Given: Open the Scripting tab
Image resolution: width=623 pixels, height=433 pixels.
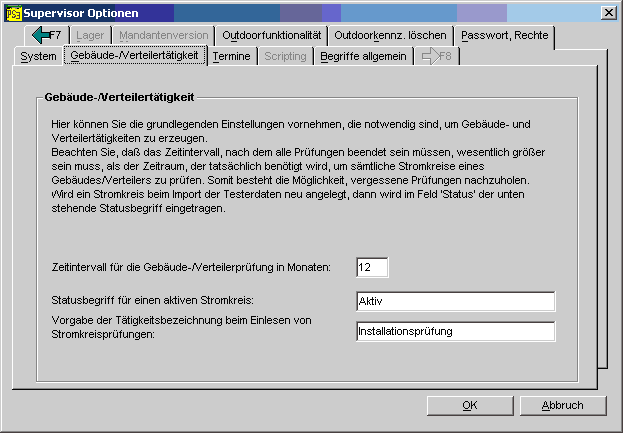Looking at the screenshot, I should [x=285, y=56].
